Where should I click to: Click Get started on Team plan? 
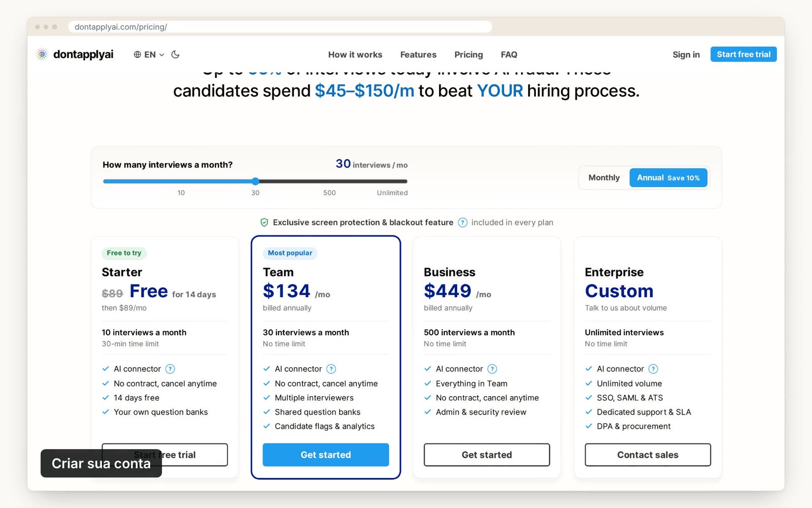point(326,455)
